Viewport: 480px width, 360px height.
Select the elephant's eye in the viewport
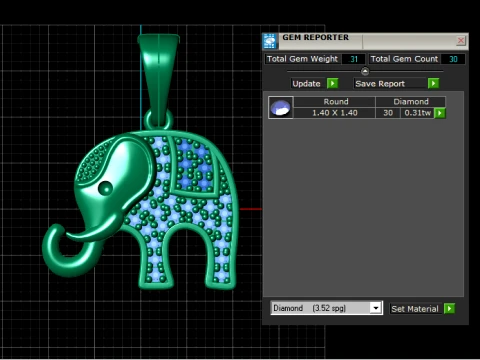106,188
